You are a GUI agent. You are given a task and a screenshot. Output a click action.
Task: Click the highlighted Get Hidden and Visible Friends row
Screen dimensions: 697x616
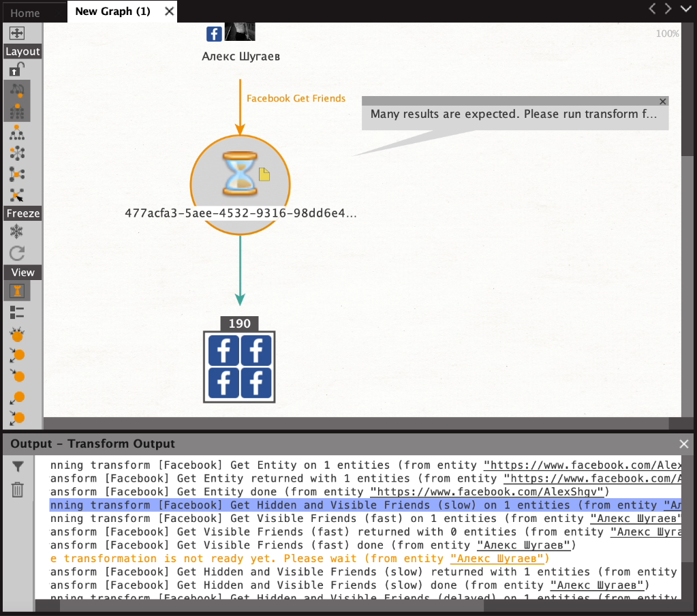(365, 505)
